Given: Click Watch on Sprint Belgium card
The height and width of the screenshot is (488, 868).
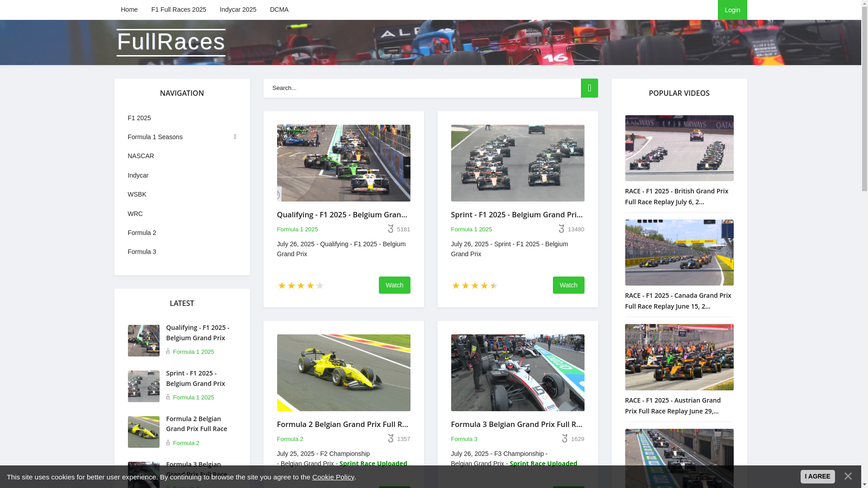Looking at the screenshot, I should (x=568, y=285).
